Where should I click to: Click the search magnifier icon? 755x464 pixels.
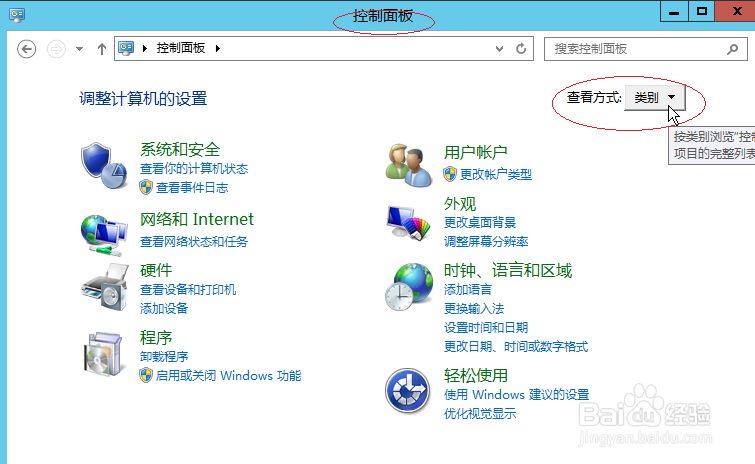[732, 49]
